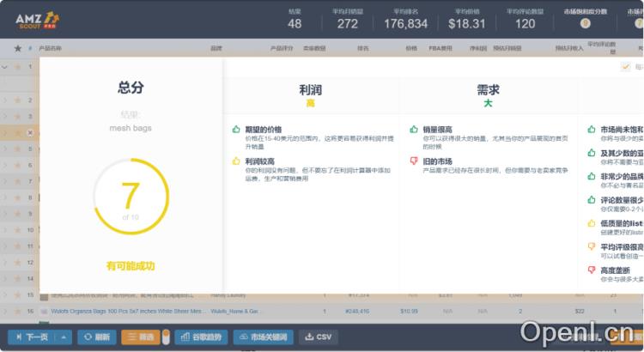The image size is (644, 352).
Task: Click the 刷新 refresh button
Action: click(96, 337)
